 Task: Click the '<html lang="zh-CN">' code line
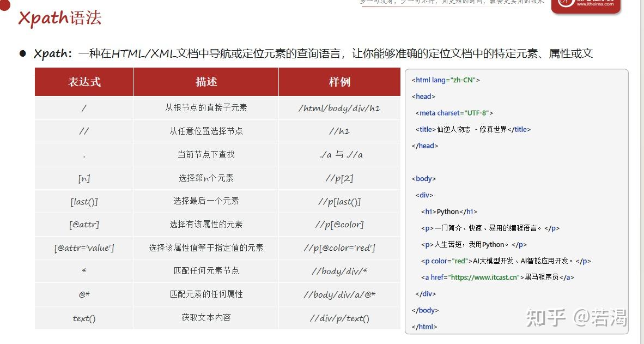(x=446, y=80)
